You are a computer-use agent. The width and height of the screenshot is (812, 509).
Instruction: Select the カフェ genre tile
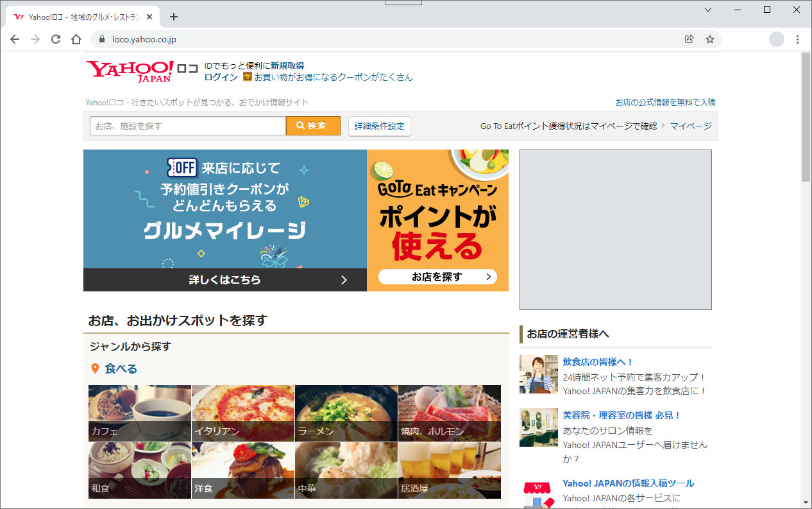[140, 413]
